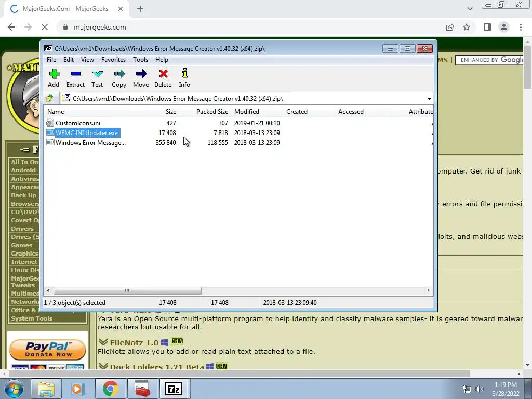
Task: Open the Games category link
Action: click(x=21, y=245)
